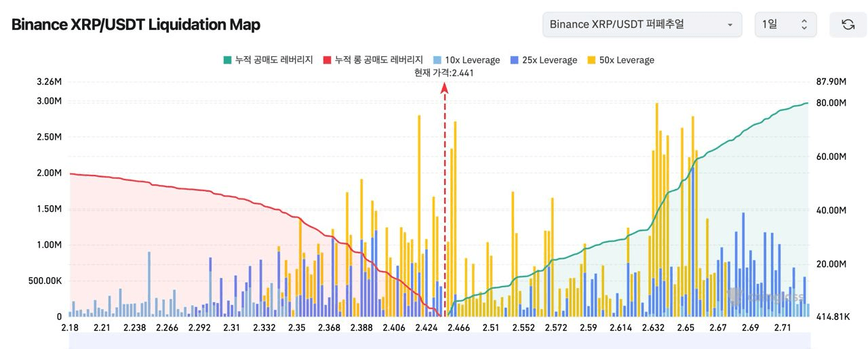Click the yellow 50x Leverage swatch
Viewport: 868px width, 349px height.
point(591,60)
